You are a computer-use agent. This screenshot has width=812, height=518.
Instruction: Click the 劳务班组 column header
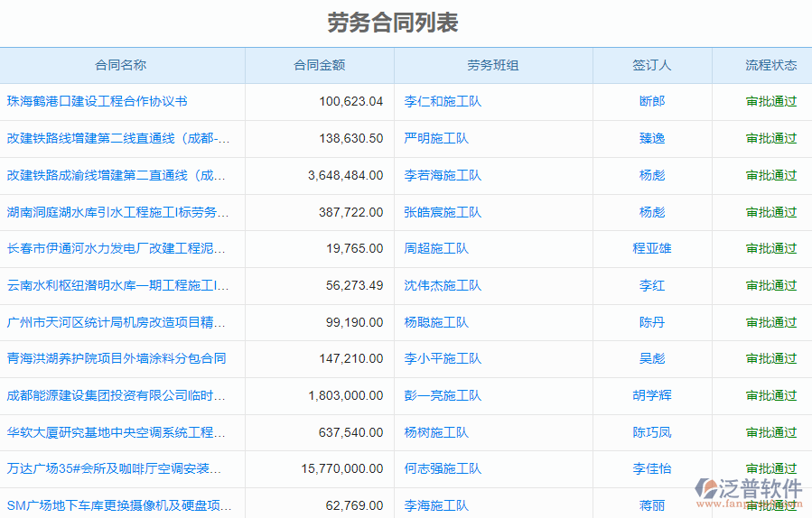click(x=493, y=65)
